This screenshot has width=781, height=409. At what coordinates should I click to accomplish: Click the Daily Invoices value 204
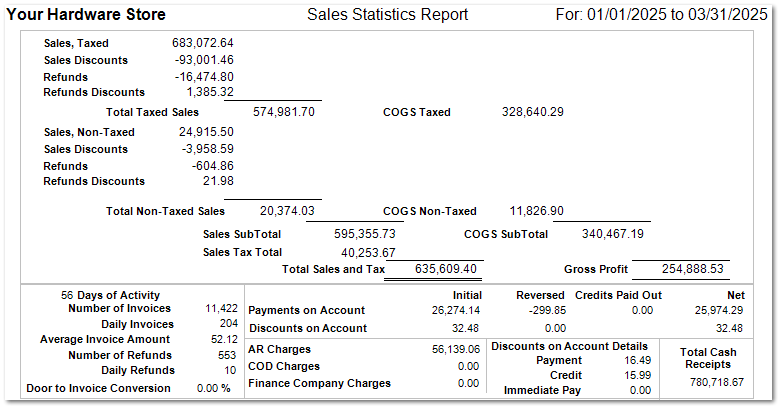229,323
